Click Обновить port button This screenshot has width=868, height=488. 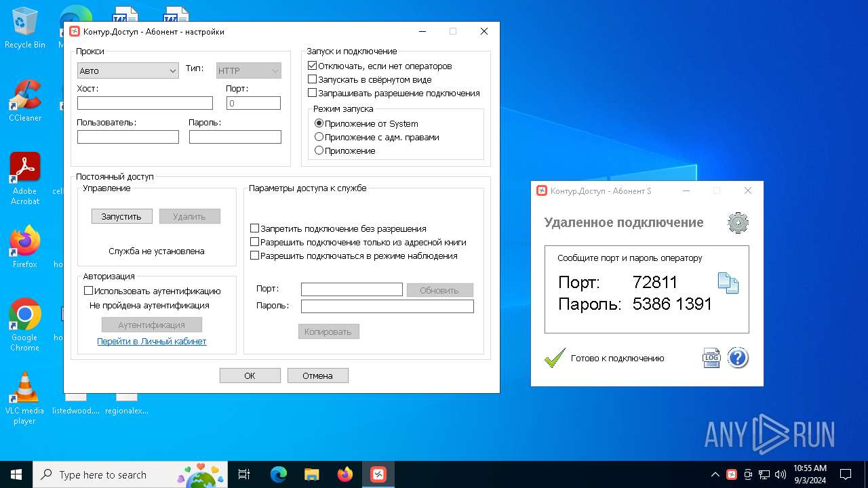(x=439, y=290)
